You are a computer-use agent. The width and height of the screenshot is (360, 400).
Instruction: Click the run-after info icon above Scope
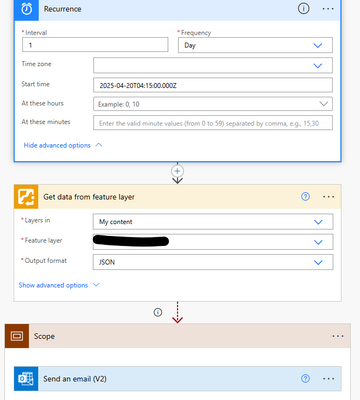point(158,312)
